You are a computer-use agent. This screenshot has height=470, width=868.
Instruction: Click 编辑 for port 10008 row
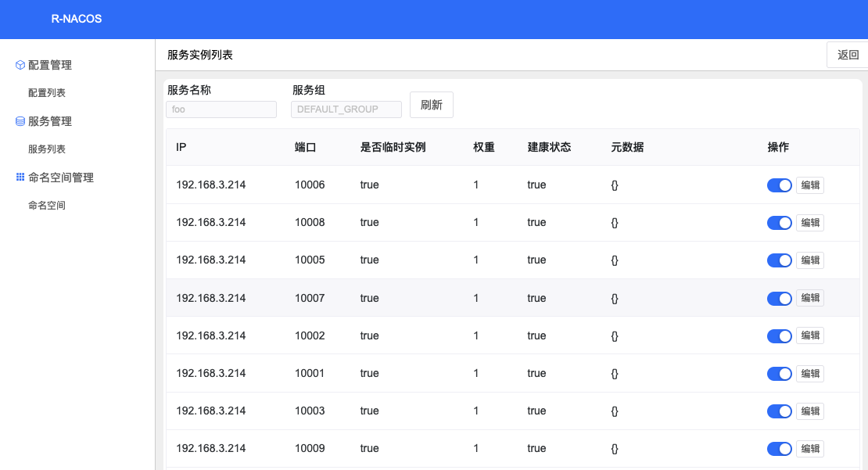(x=810, y=223)
